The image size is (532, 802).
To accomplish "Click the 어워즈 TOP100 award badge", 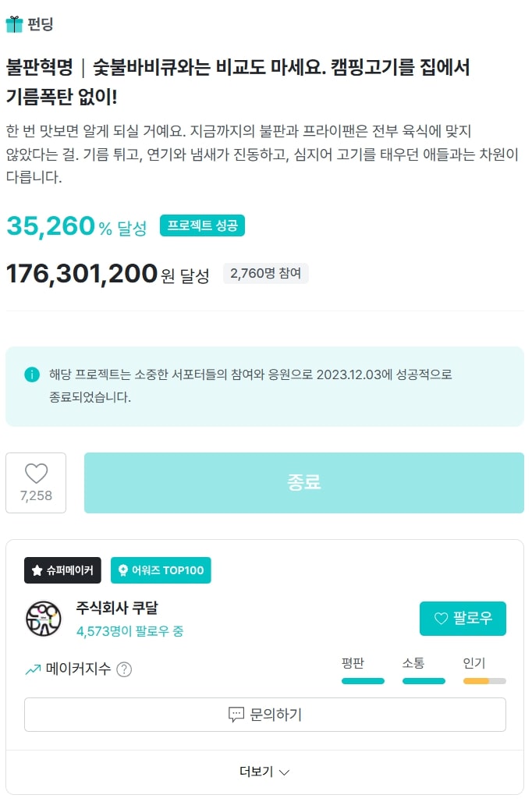I will point(161,570).
